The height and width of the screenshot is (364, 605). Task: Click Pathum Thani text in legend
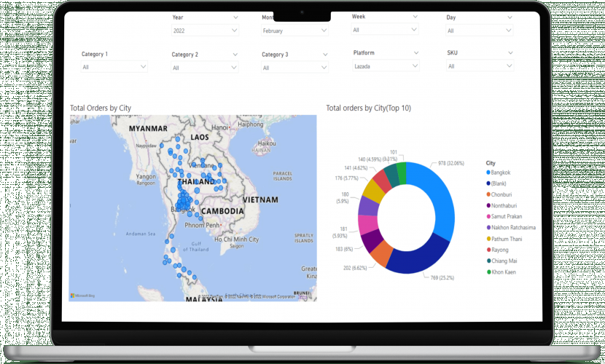pos(507,239)
